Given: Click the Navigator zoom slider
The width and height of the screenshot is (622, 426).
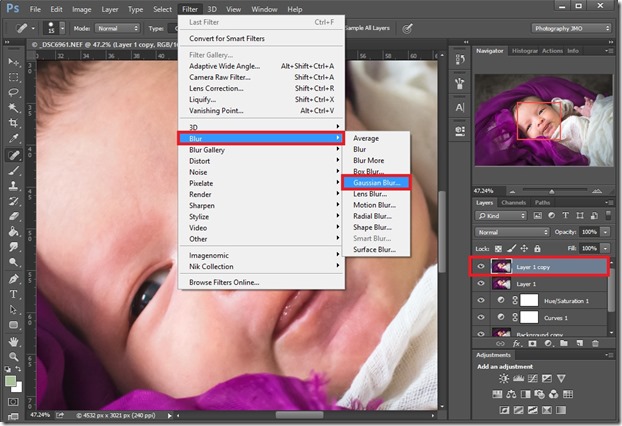Looking at the screenshot, I should click(x=554, y=191).
